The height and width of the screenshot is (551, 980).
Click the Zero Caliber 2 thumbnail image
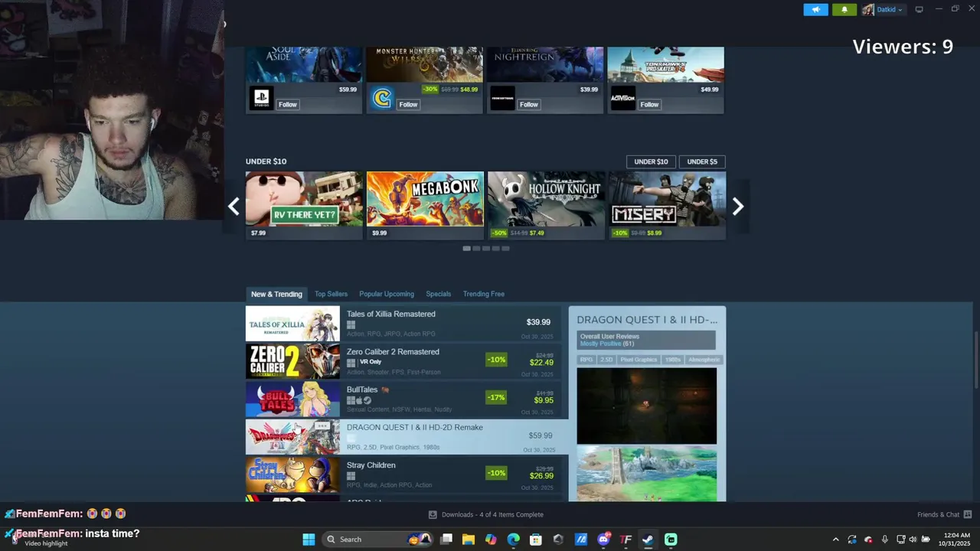click(x=292, y=361)
